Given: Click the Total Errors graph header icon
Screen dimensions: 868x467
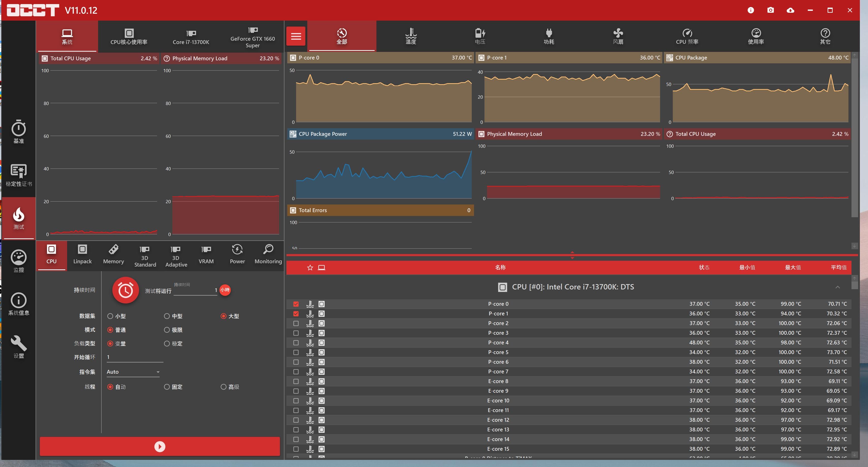Looking at the screenshot, I should point(293,210).
